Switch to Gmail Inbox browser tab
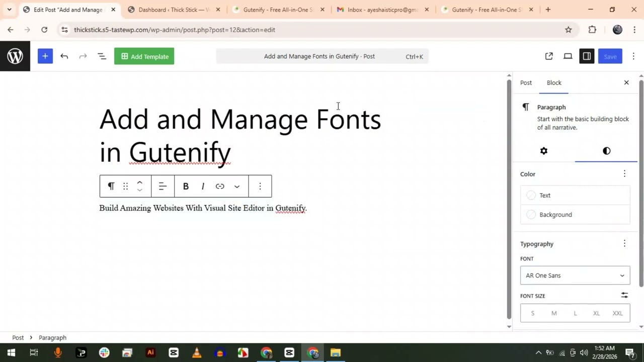 pos(382,10)
